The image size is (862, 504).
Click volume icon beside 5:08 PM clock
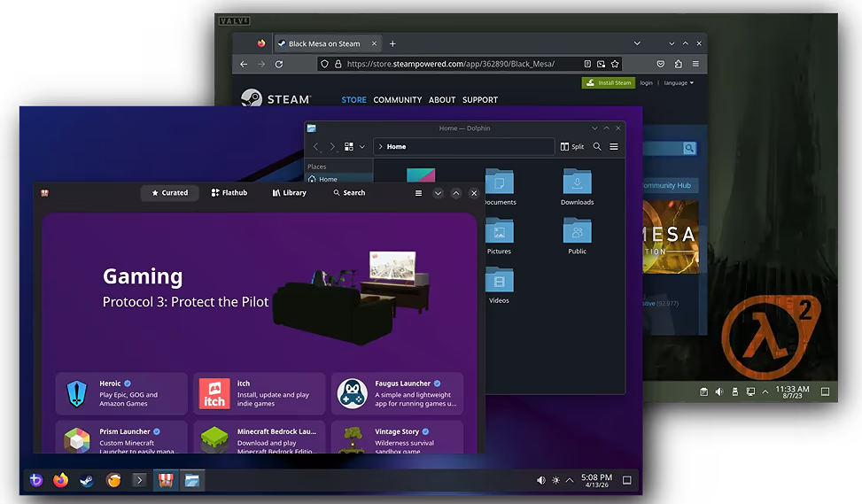coord(541,480)
